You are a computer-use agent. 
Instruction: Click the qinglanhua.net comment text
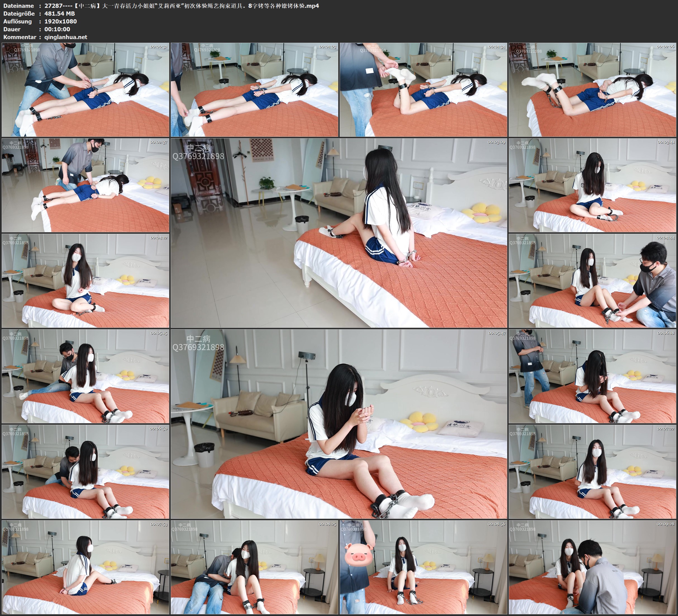66,37
